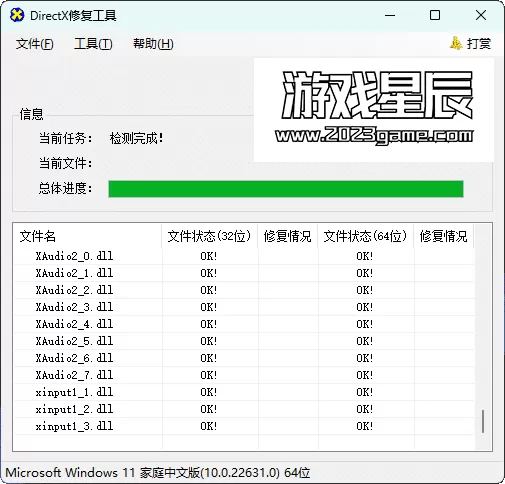Sort by the 文件名 column header
The width and height of the screenshot is (505, 484).
(x=87, y=236)
